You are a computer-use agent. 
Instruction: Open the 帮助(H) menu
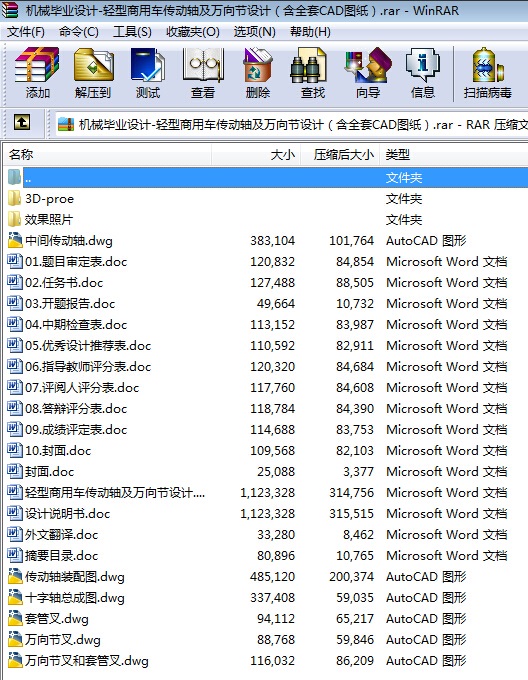pos(310,32)
